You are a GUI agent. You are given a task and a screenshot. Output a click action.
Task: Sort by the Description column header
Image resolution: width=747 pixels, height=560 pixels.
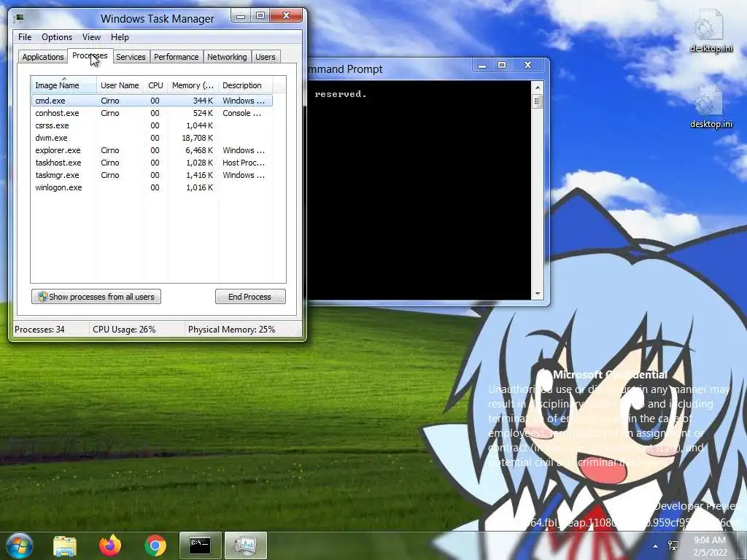point(245,85)
